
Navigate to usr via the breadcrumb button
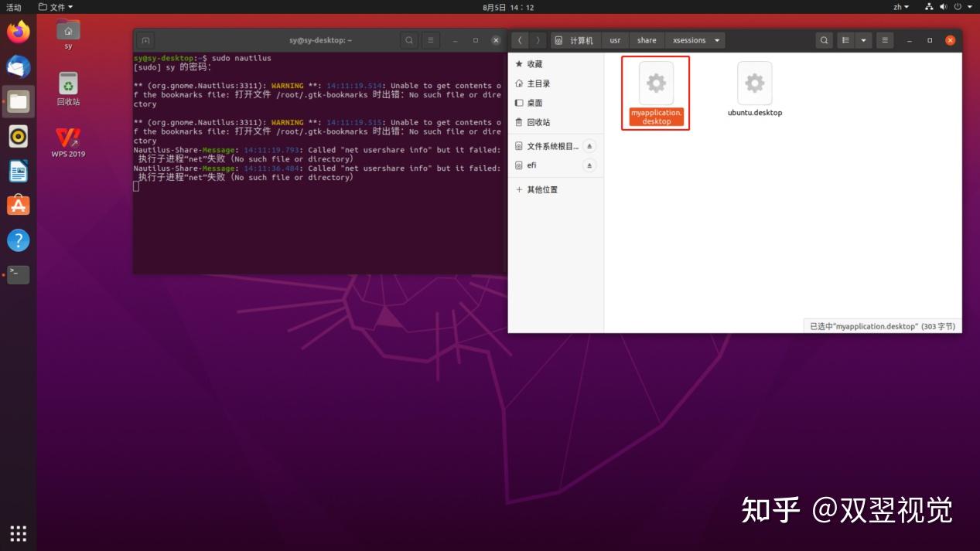615,39
